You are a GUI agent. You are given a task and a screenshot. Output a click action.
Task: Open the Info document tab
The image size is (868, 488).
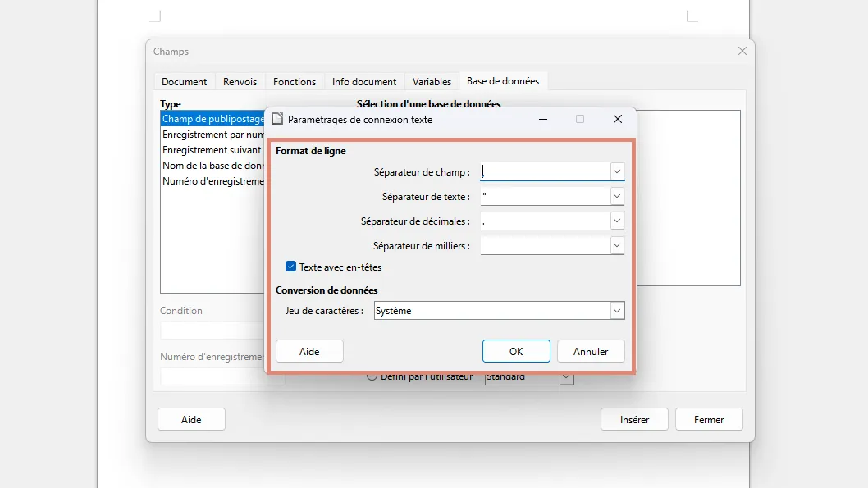point(364,81)
